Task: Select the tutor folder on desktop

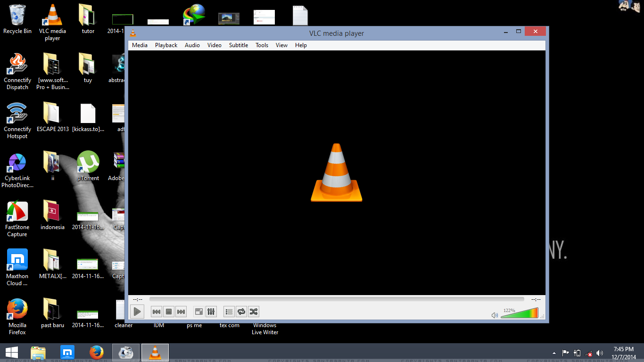Action: point(88,19)
